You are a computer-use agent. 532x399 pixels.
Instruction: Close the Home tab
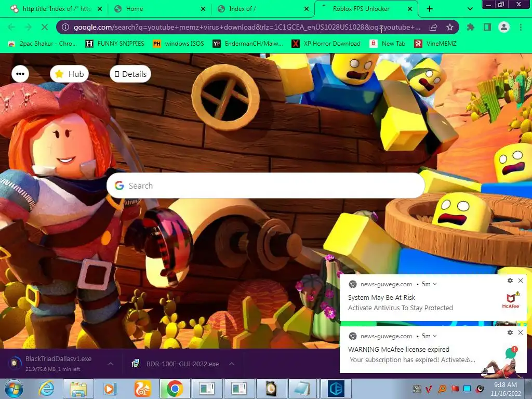[203, 9]
